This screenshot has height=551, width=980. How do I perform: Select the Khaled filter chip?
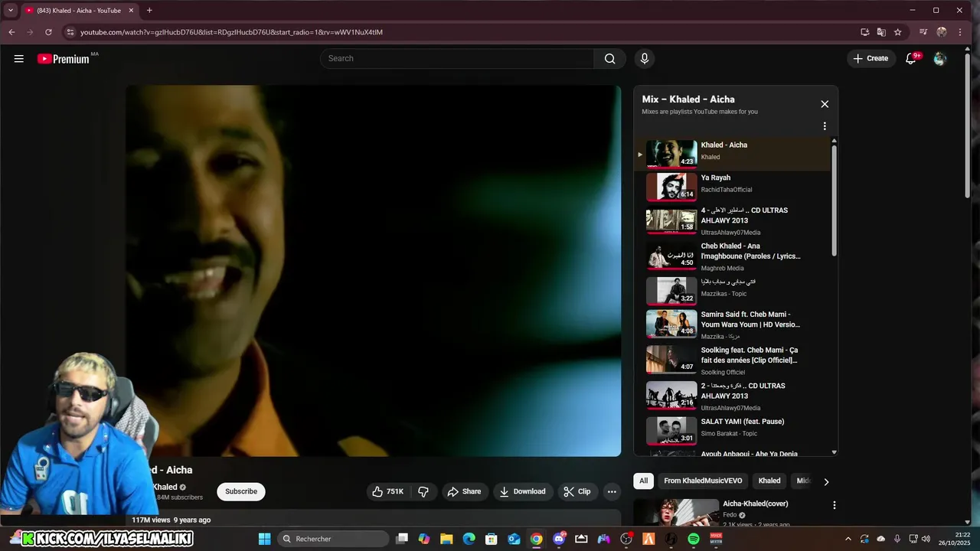click(x=769, y=481)
